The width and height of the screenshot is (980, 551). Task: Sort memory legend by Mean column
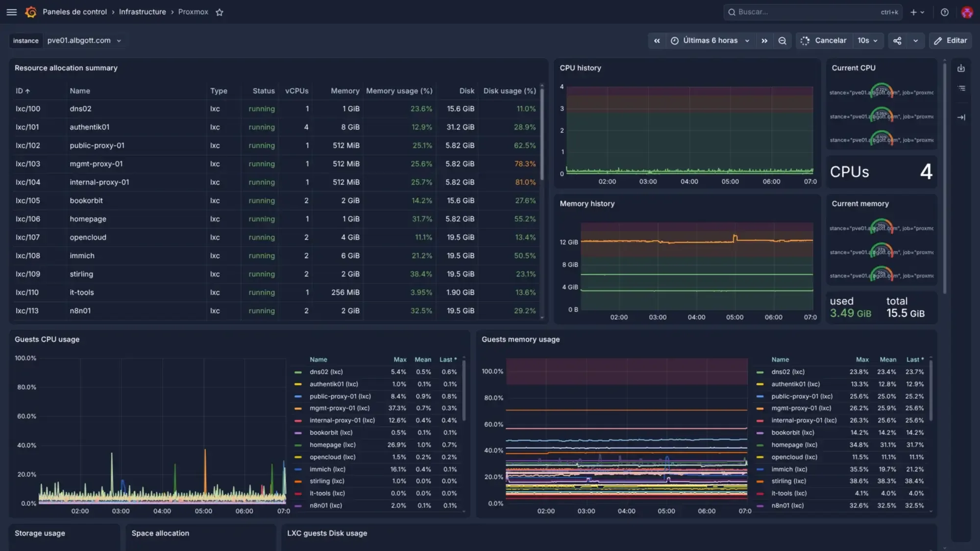click(x=888, y=359)
